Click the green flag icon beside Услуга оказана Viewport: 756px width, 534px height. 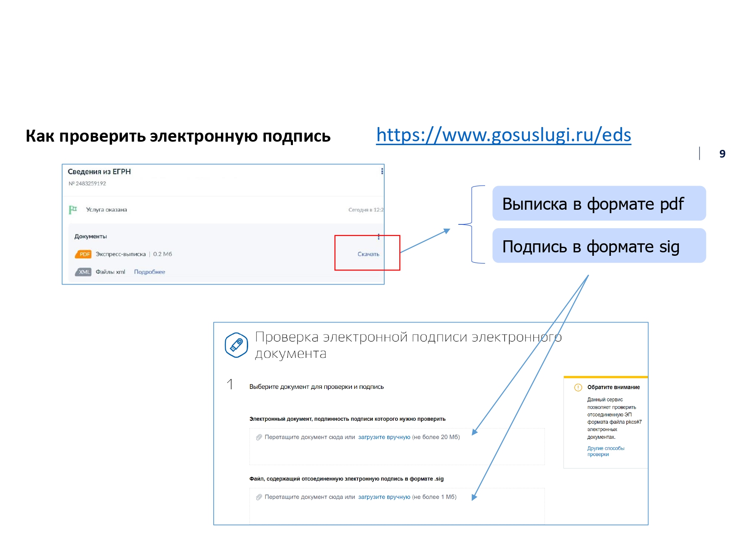73,210
